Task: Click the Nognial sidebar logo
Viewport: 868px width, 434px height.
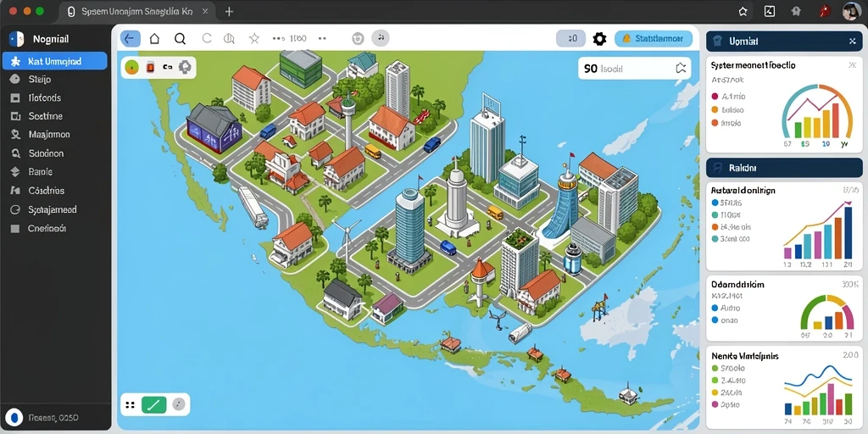Action: tap(16, 39)
